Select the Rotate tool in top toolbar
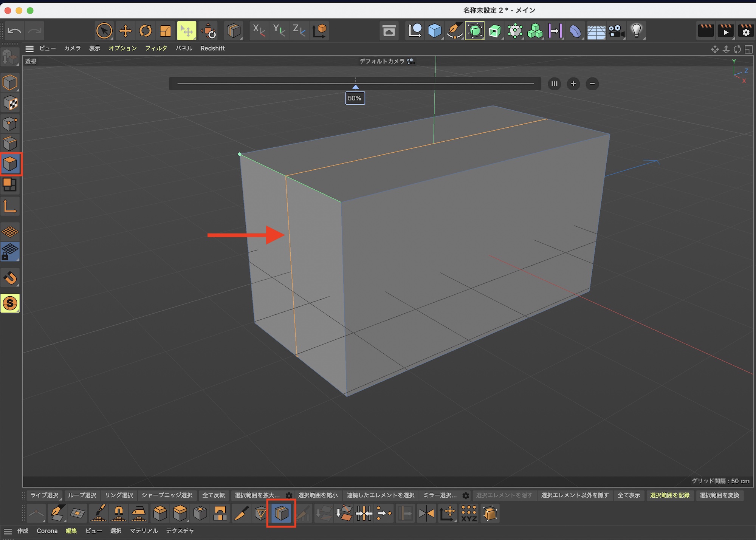 (146, 31)
